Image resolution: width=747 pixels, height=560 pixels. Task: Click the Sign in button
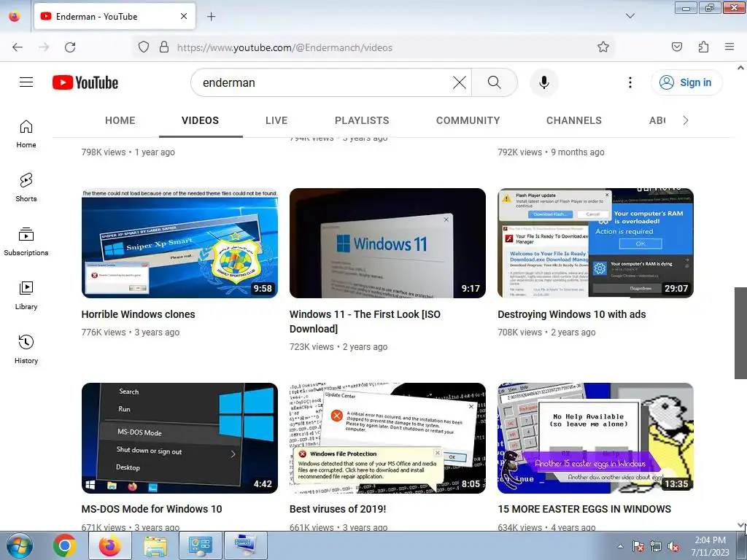686,82
